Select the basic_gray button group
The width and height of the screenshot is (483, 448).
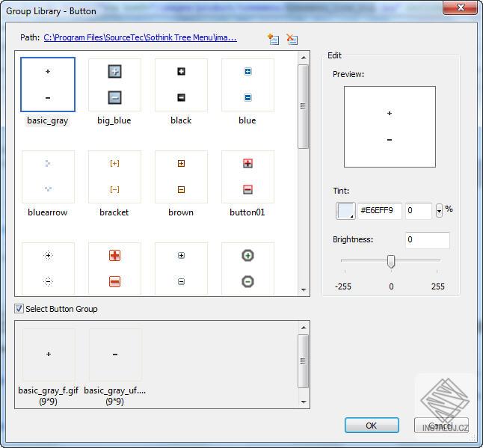[x=48, y=85]
